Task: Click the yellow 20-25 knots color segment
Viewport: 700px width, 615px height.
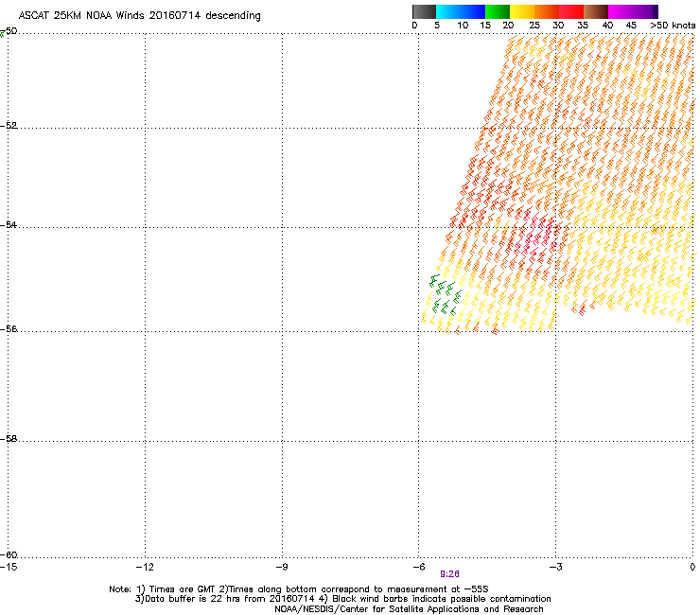Action: [522, 11]
